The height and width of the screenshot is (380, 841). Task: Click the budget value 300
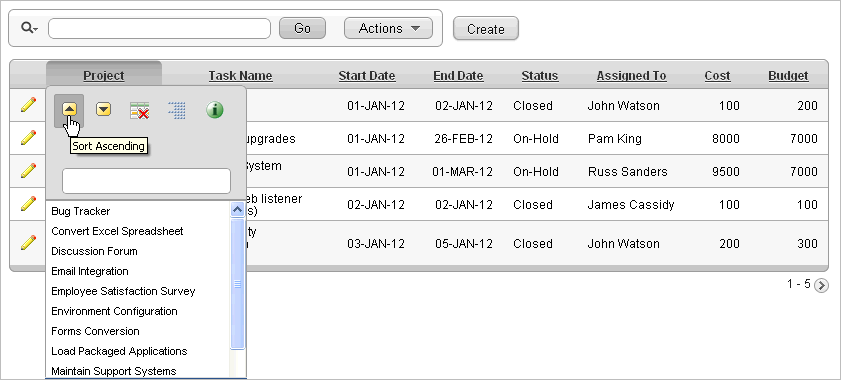[x=807, y=244]
